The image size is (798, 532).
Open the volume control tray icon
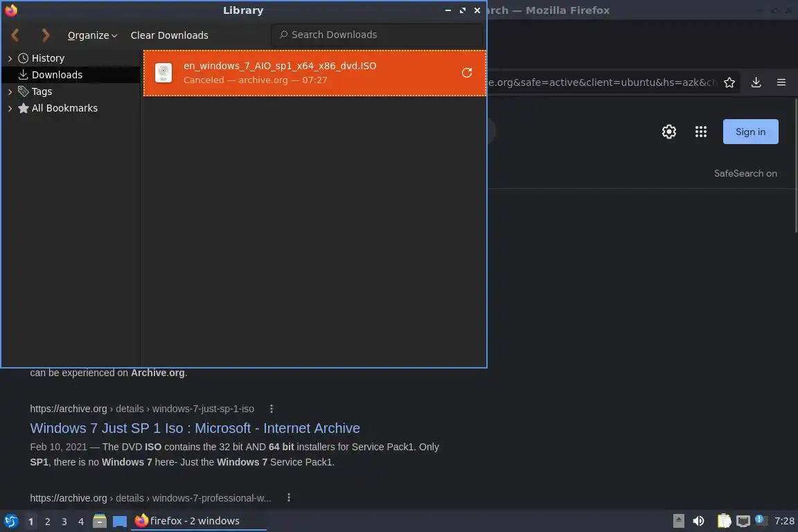click(x=698, y=521)
